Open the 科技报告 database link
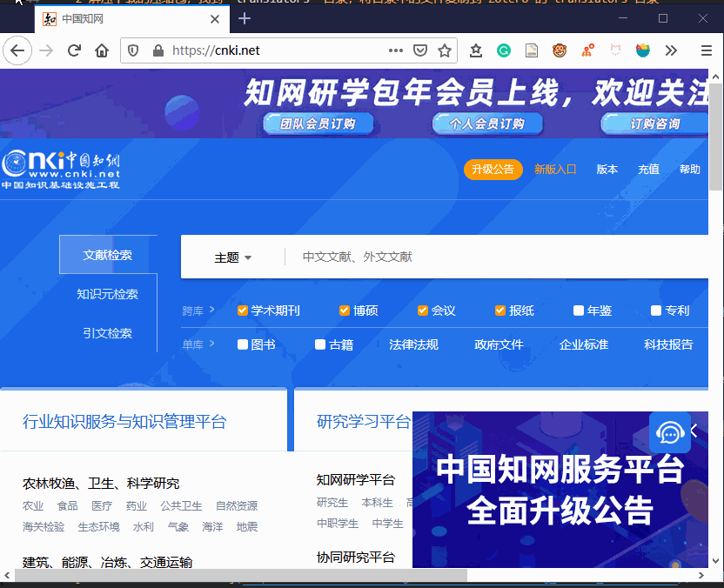 [x=668, y=344]
